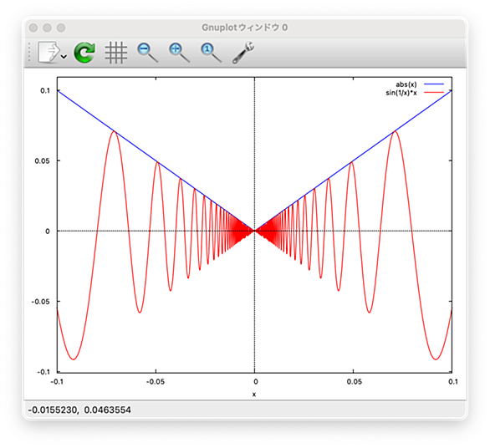The image size is (490, 448).
Task: Click the red window close button
Action: click(33, 28)
